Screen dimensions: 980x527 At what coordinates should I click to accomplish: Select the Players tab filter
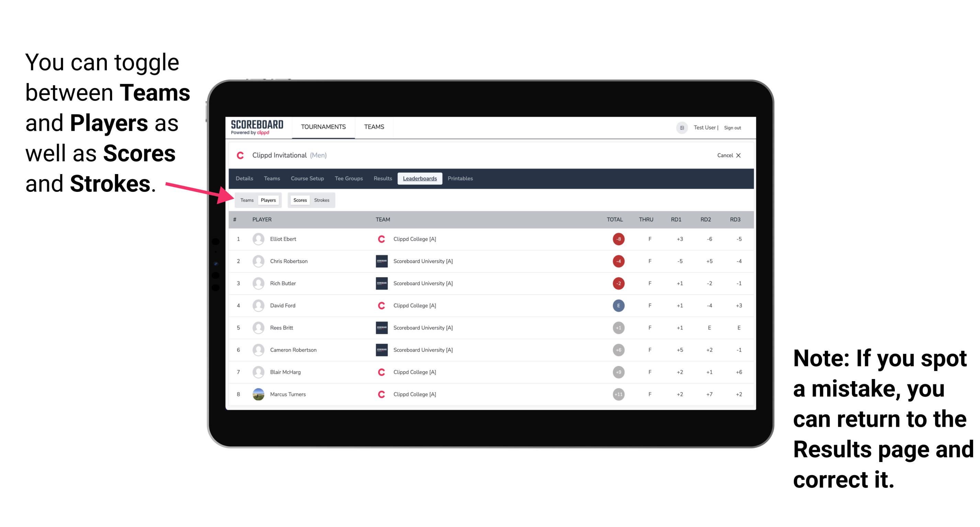269,200
